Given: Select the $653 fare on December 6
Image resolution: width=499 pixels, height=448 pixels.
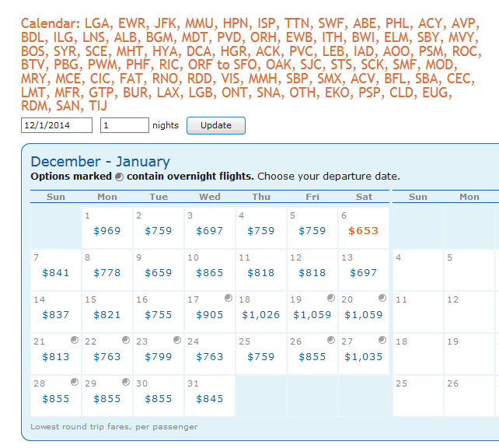Looking at the screenshot, I should pyautogui.click(x=364, y=231).
